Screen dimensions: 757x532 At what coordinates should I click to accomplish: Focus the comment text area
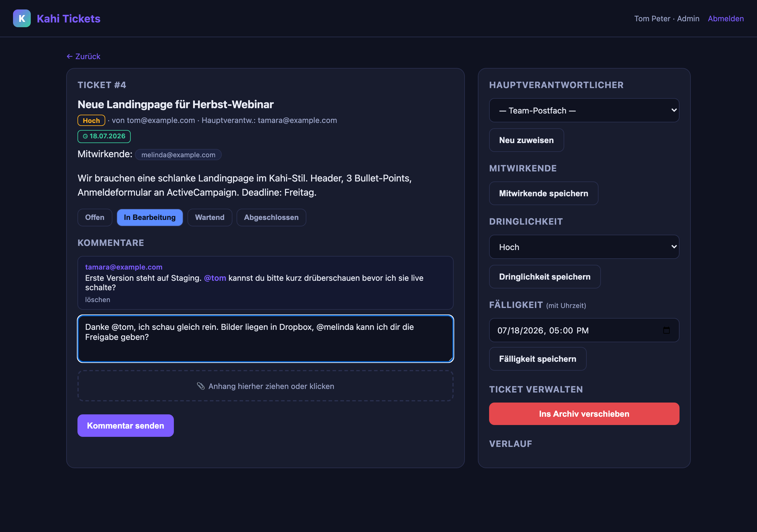coord(266,338)
